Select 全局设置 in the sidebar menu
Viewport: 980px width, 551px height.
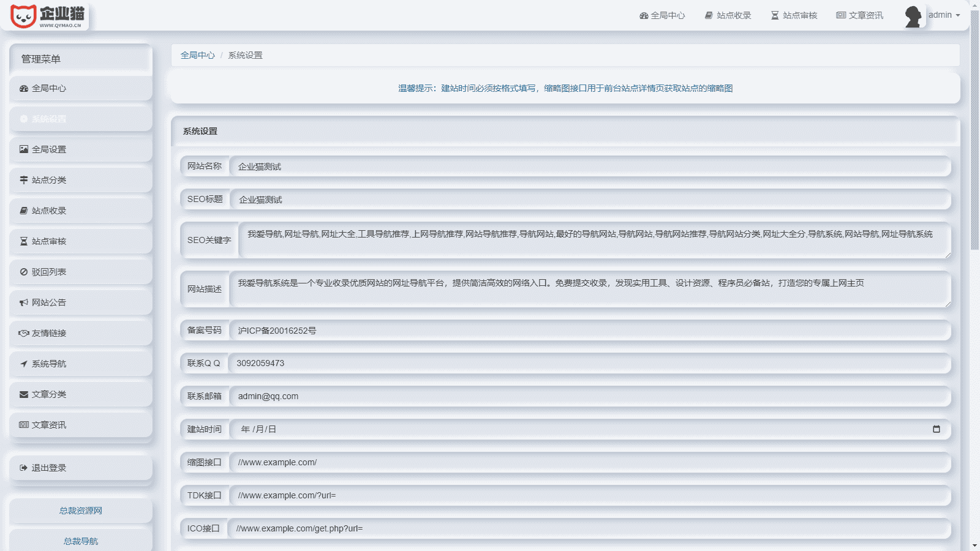[x=81, y=149]
